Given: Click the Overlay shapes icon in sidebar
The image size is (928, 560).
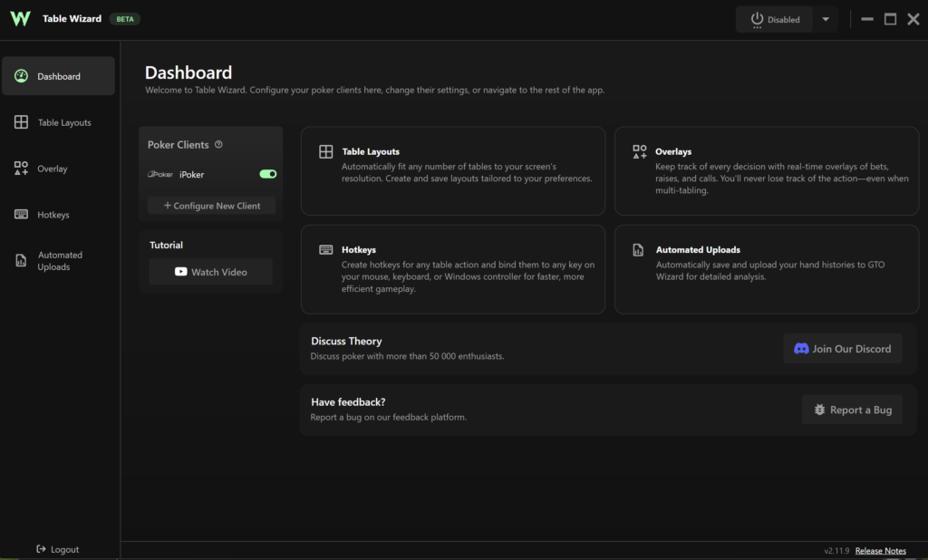Looking at the screenshot, I should coord(22,169).
